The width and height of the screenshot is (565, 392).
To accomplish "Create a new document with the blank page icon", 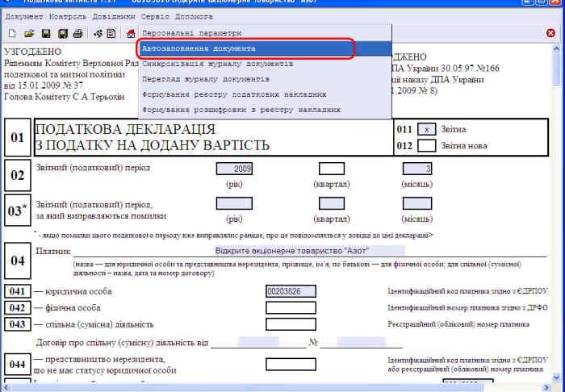I will point(12,34).
